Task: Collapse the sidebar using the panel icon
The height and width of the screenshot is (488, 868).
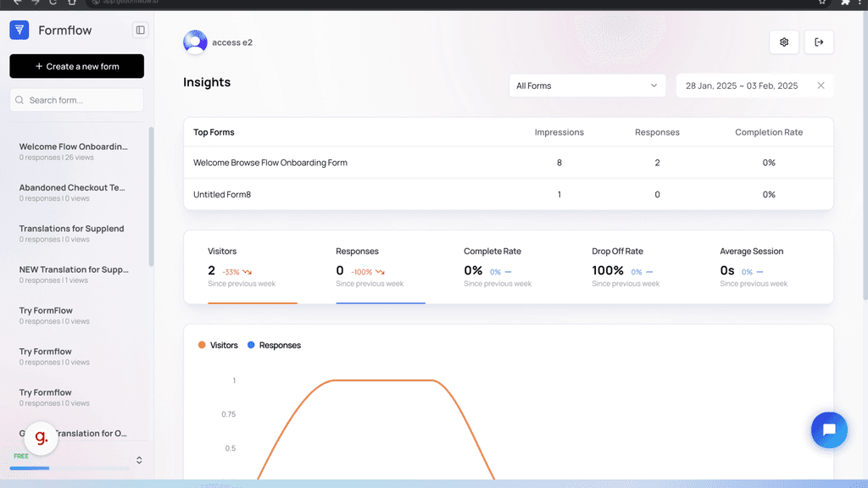Action: [141, 30]
